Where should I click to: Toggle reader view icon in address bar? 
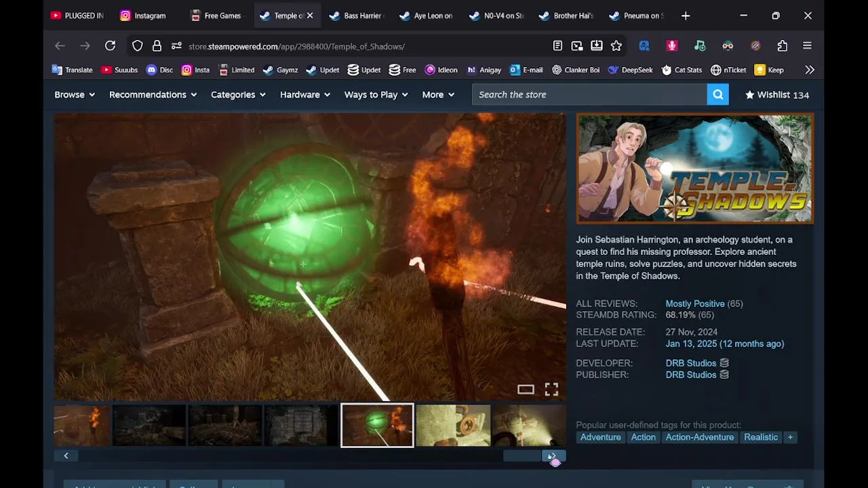tap(557, 45)
